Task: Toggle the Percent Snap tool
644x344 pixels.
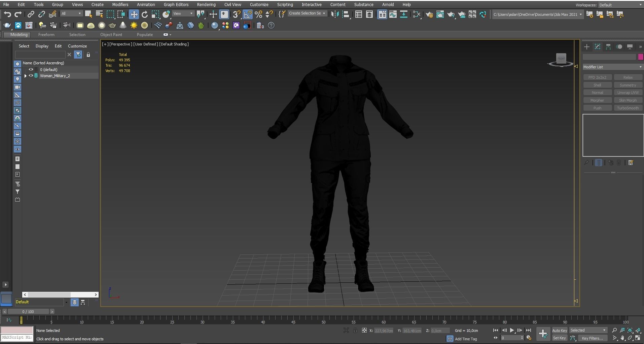Action: pyautogui.click(x=258, y=14)
